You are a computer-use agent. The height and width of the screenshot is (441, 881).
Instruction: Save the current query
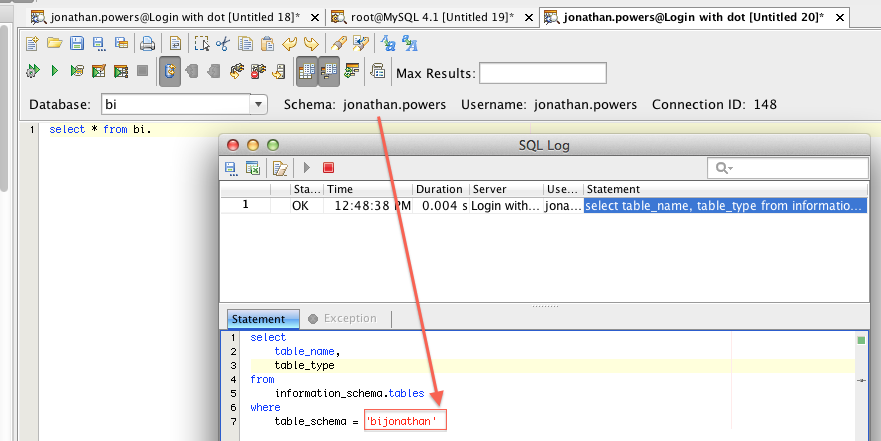76,43
